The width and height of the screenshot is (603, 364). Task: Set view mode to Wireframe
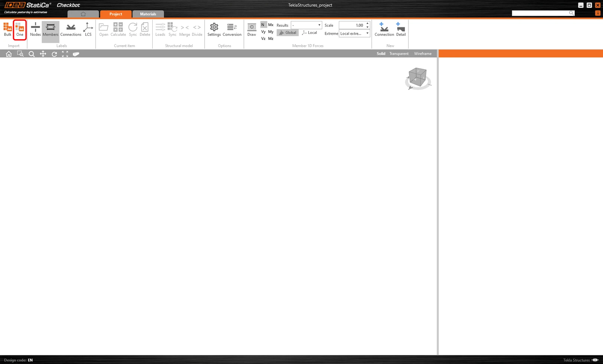423,54
